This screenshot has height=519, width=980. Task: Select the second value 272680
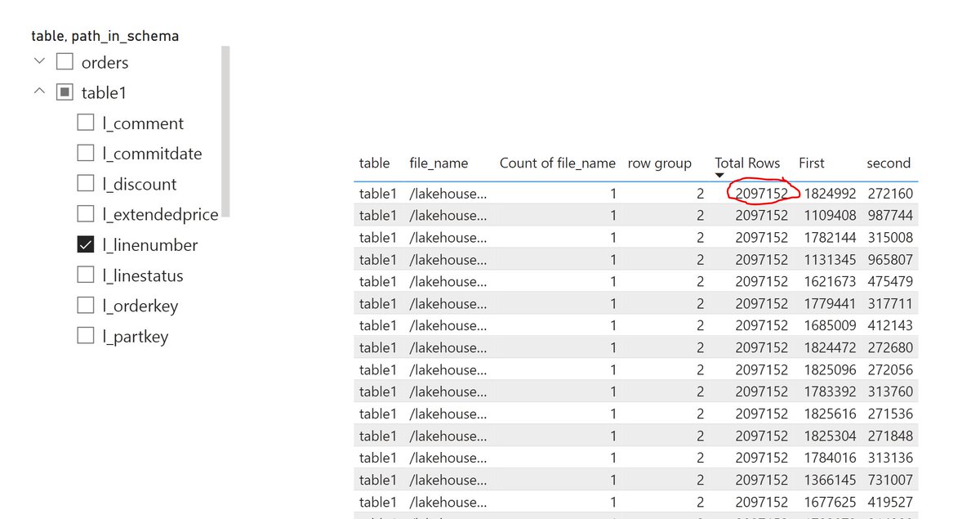point(891,347)
